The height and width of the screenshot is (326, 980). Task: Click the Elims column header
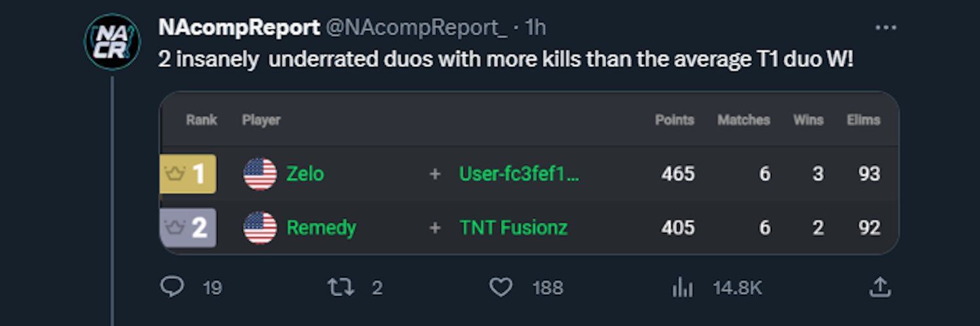click(864, 120)
